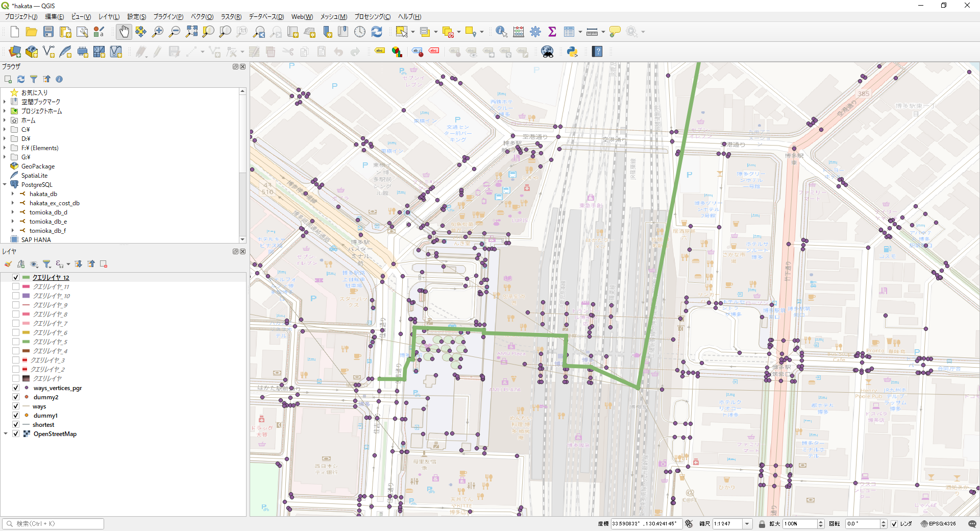Click the EPSG:4326 CRS button

pyautogui.click(x=938, y=524)
